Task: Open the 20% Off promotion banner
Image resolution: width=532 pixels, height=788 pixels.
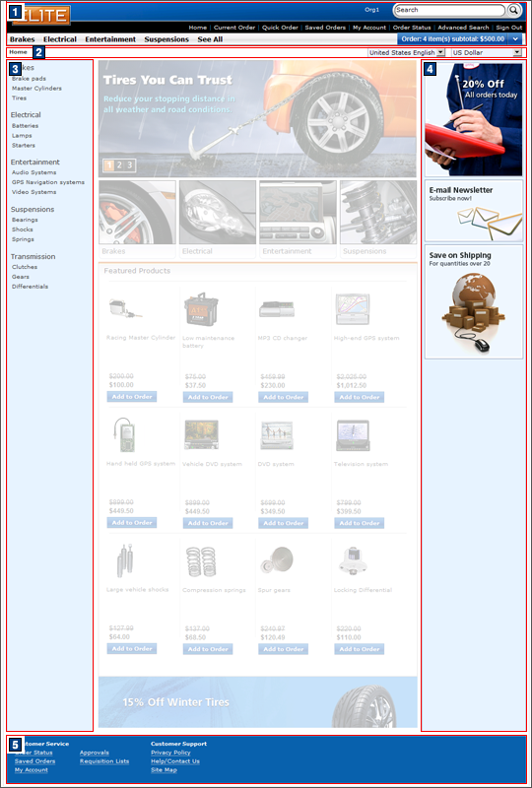Action: [x=474, y=119]
